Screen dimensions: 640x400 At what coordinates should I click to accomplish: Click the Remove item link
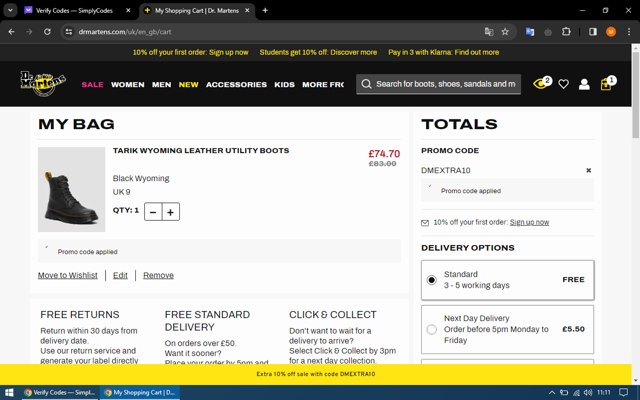pyautogui.click(x=158, y=276)
